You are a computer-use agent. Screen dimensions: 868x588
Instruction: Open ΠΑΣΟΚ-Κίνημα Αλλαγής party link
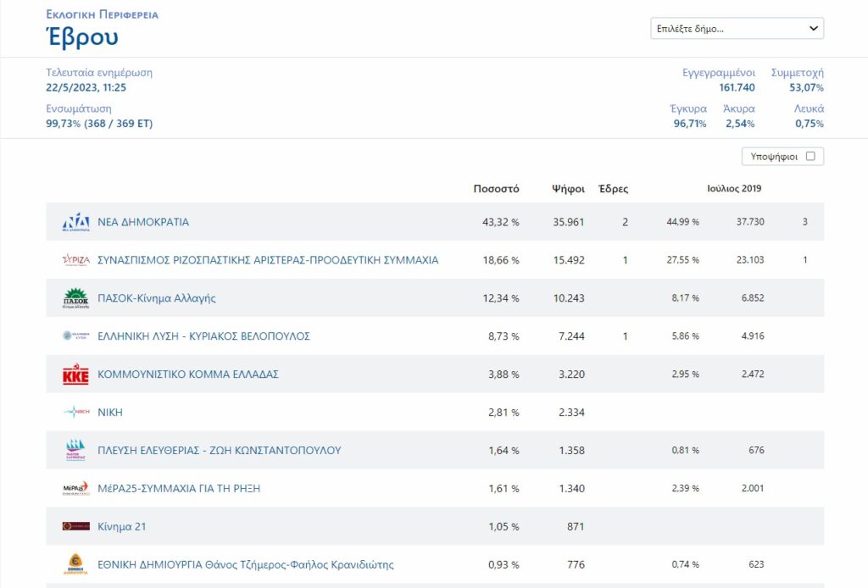(157, 298)
